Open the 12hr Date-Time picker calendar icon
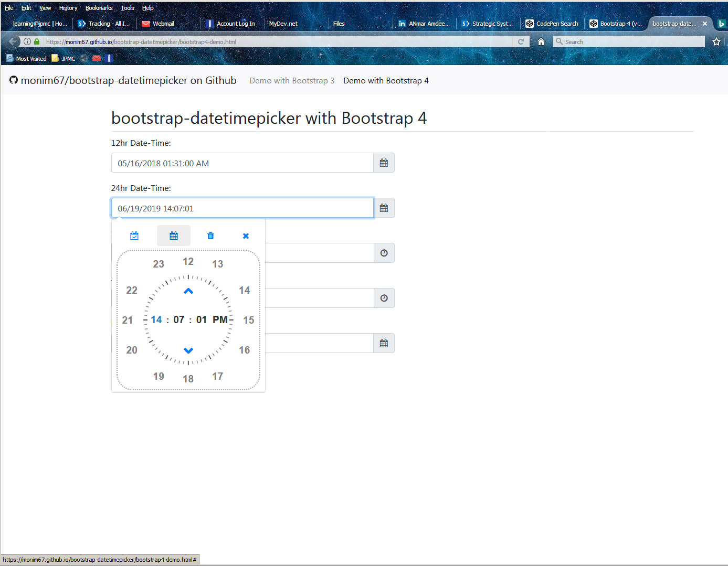 point(383,163)
